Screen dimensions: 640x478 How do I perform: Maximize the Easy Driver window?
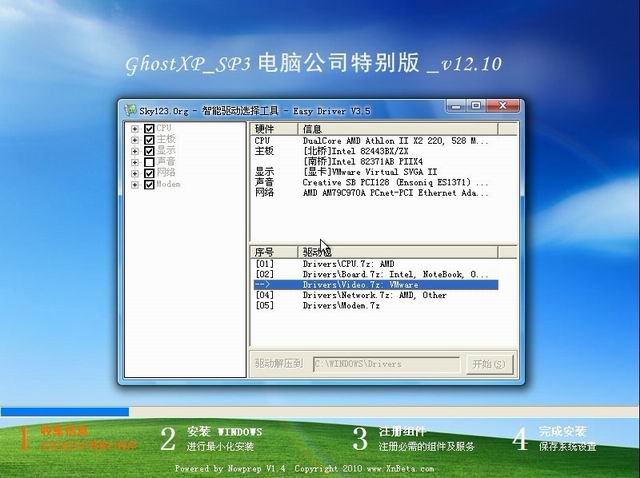click(x=476, y=106)
